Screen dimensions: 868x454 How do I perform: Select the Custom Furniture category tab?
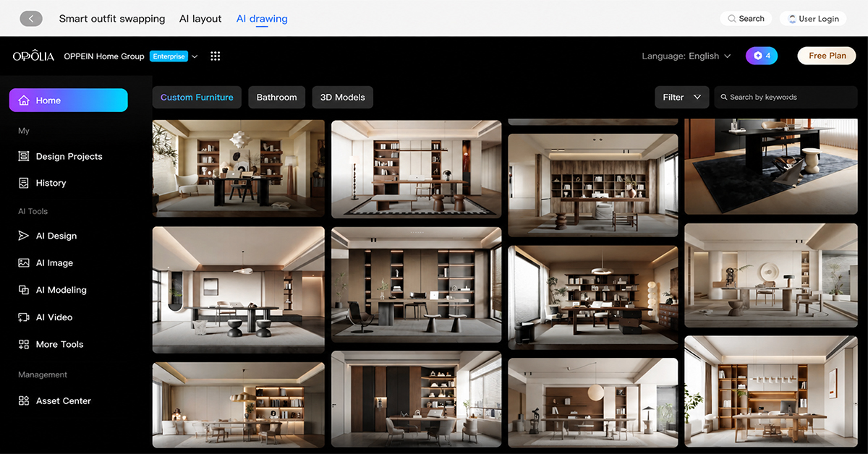point(197,97)
